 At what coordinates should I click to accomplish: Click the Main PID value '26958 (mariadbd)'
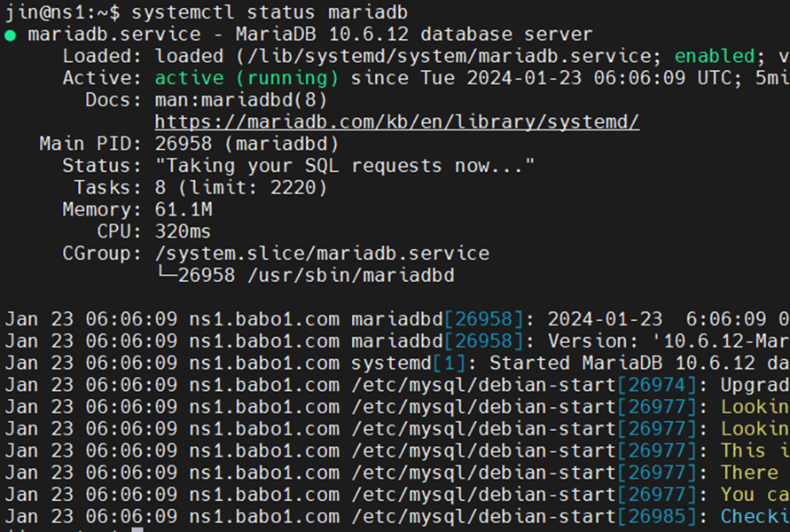point(246,144)
